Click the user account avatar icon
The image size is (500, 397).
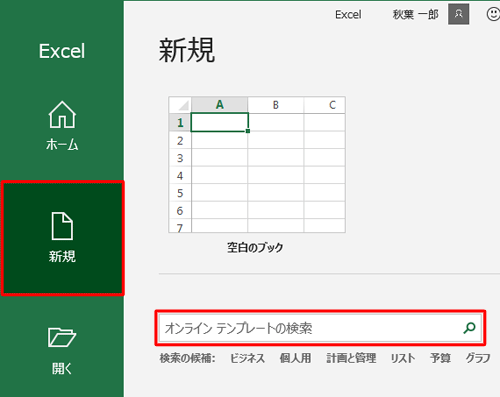tap(459, 14)
